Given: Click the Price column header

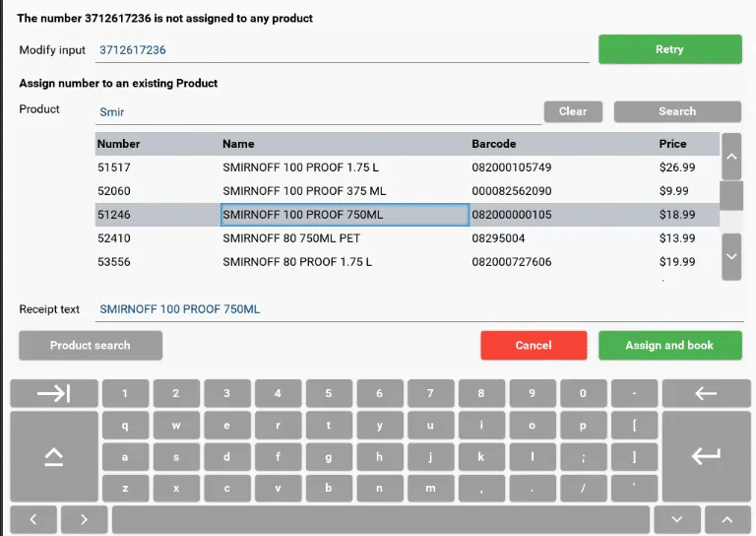Looking at the screenshot, I should [672, 144].
